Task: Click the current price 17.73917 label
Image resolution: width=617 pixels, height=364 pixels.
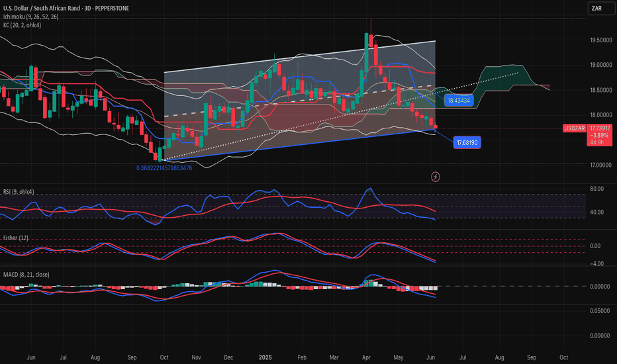Action: point(600,128)
